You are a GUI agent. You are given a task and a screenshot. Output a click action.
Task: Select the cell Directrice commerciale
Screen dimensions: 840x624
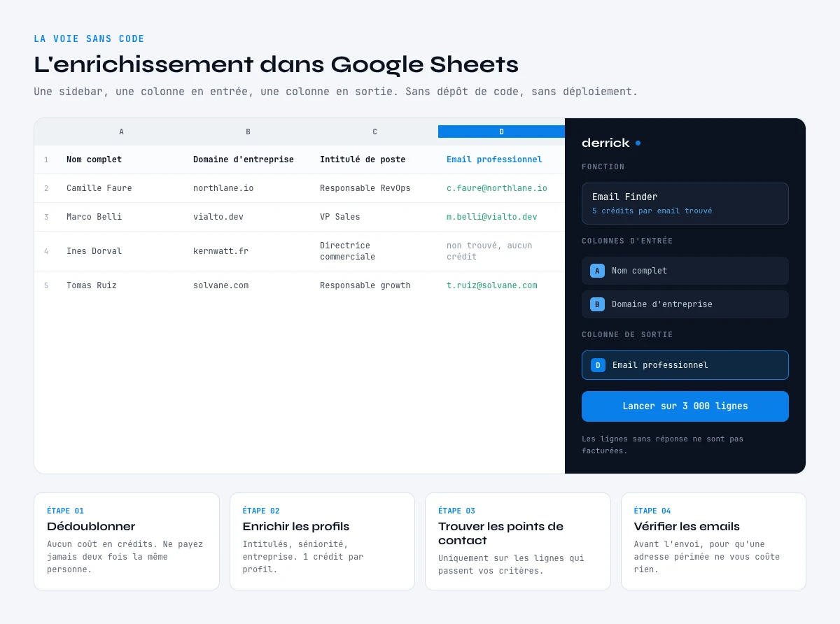click(374, 251)
